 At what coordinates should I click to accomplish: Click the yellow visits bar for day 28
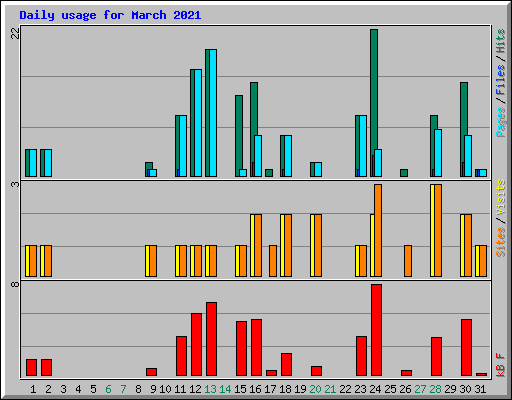432,230
